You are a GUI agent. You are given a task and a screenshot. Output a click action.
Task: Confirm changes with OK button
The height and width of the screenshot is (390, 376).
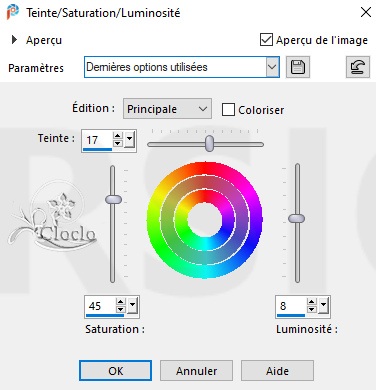tap(115, 370)
